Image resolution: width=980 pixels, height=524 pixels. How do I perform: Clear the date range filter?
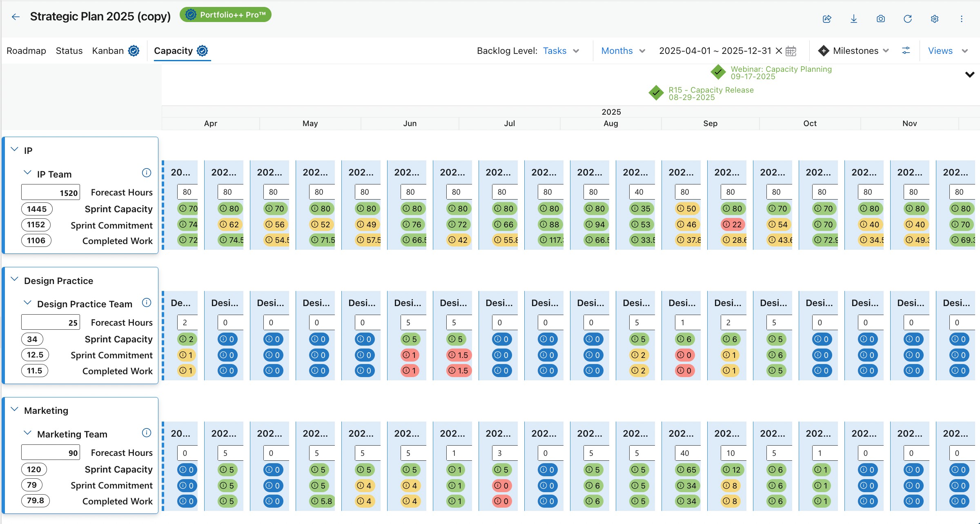779,51
